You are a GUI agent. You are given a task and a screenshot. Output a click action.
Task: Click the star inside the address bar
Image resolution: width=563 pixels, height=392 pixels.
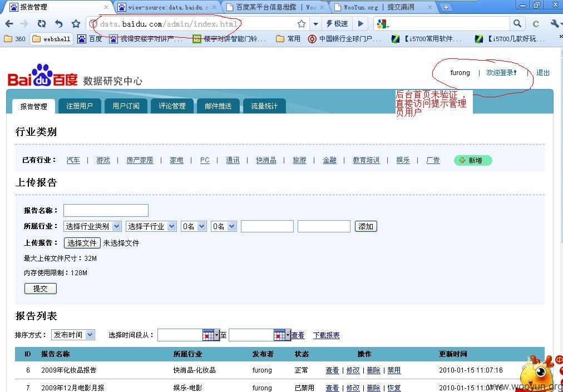pos(302,24)
